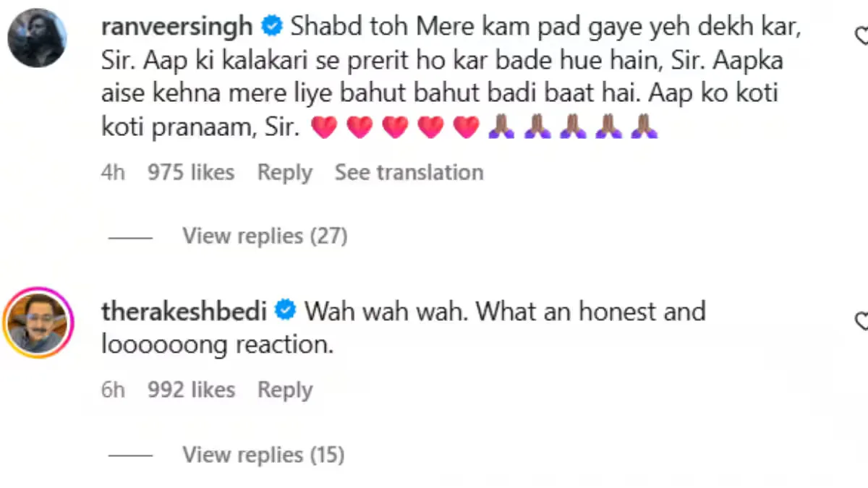Click 992 likes on therakeshbedi's comment
Image resolution: width=868 pixels, height=488 pixels.
[x=191, y=390]
